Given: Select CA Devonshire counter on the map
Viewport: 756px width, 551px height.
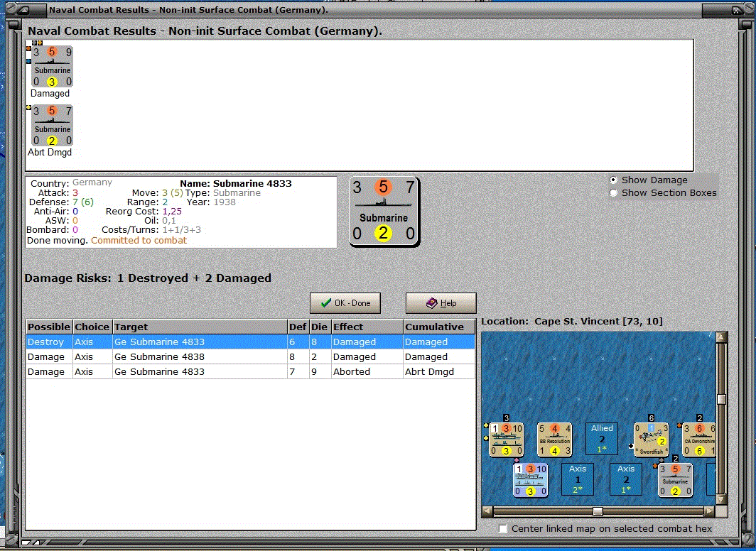Looking at the screenshot, I should pos(699,440).
